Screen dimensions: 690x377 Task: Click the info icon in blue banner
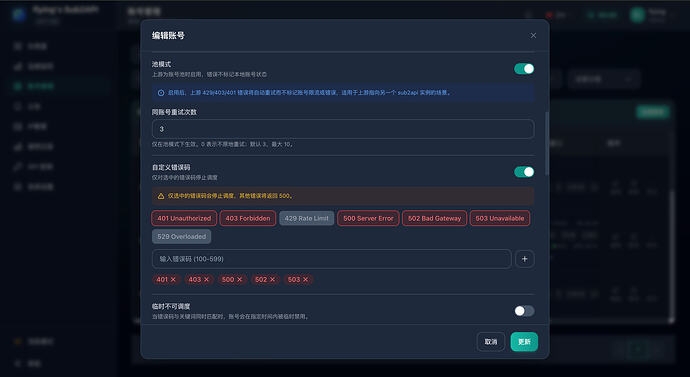pos(161,93)
